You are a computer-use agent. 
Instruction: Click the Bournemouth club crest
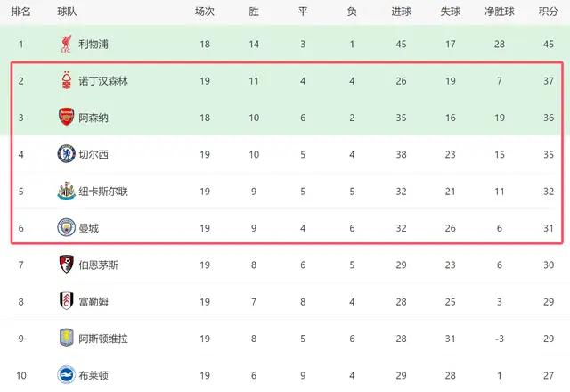point(66,265)
